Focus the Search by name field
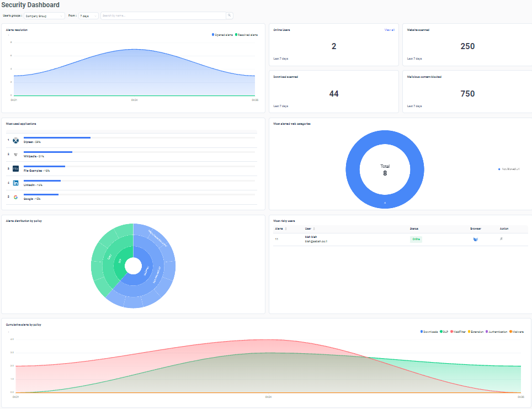The image size is (532, 409). point(163,15)
